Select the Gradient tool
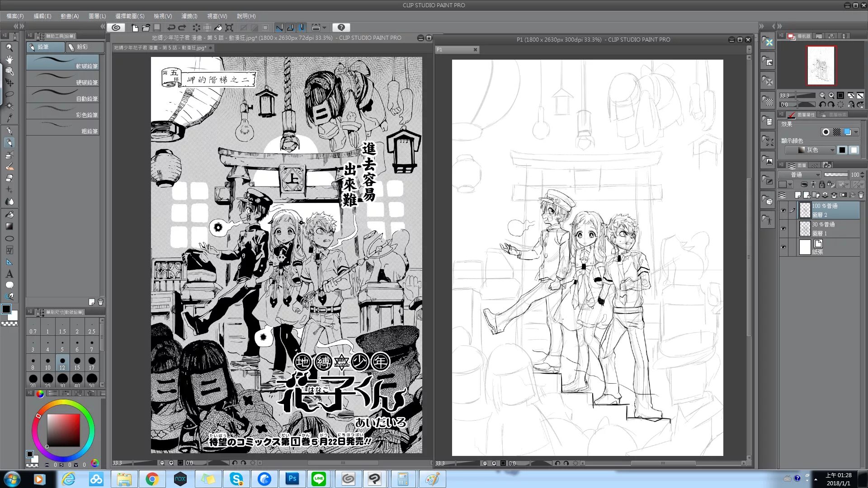 click(9, 226)
